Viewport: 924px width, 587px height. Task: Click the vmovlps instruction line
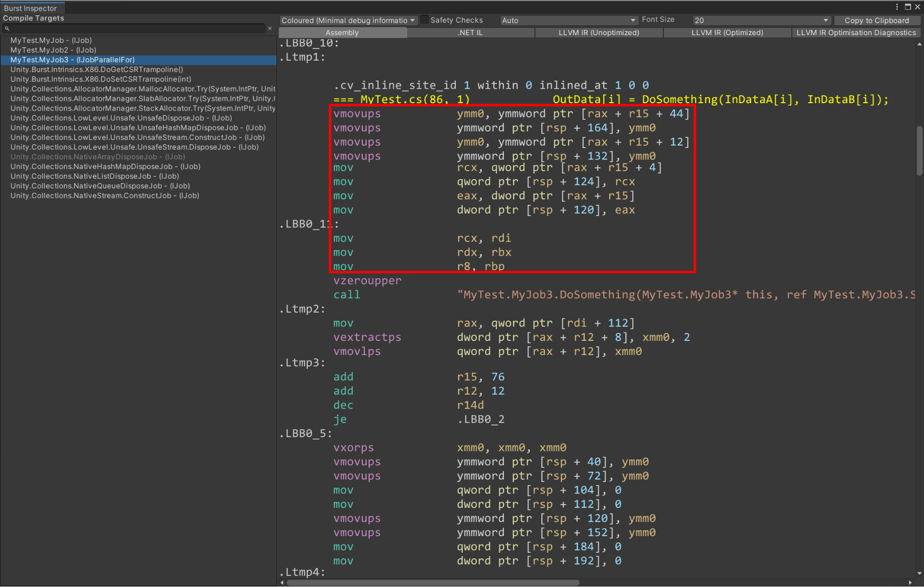point(488,352)
